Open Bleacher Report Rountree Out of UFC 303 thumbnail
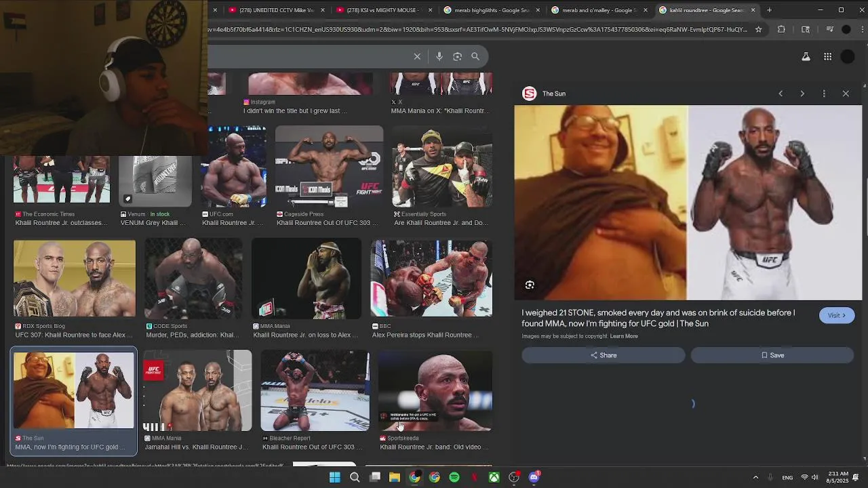 point(315,392)
